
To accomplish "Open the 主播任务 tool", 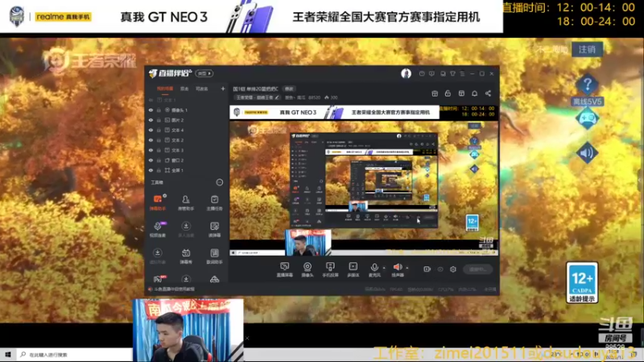I will click(214, 203).
